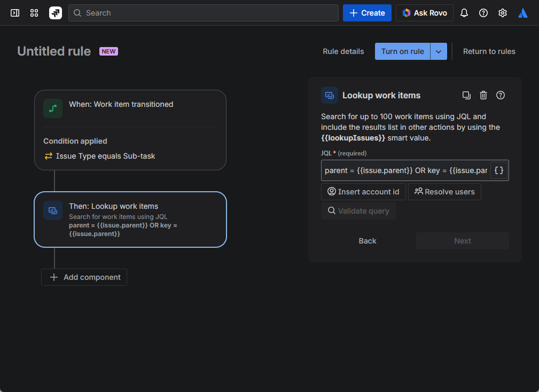Select Issue Type equals Sub-task condition
This screenshot has width=539, height=392.
[105, 156]
